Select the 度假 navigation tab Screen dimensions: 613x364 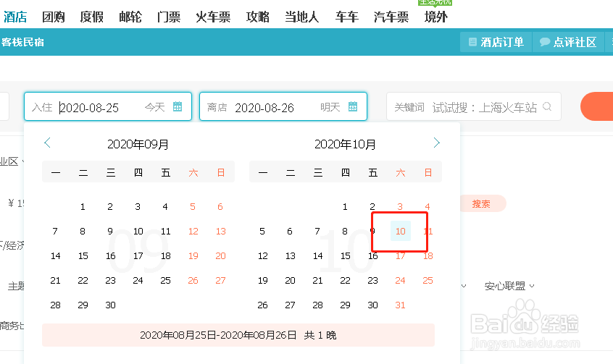[91, 17]
